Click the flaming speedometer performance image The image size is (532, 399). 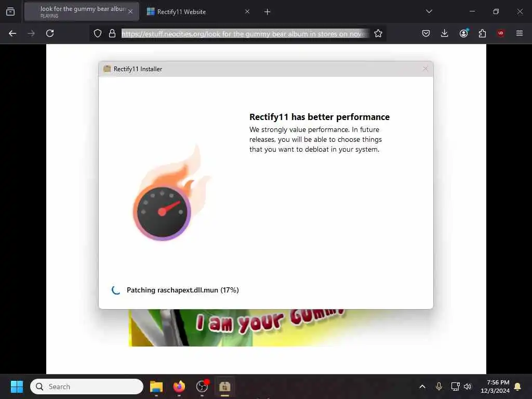click(x=171, y=192)
